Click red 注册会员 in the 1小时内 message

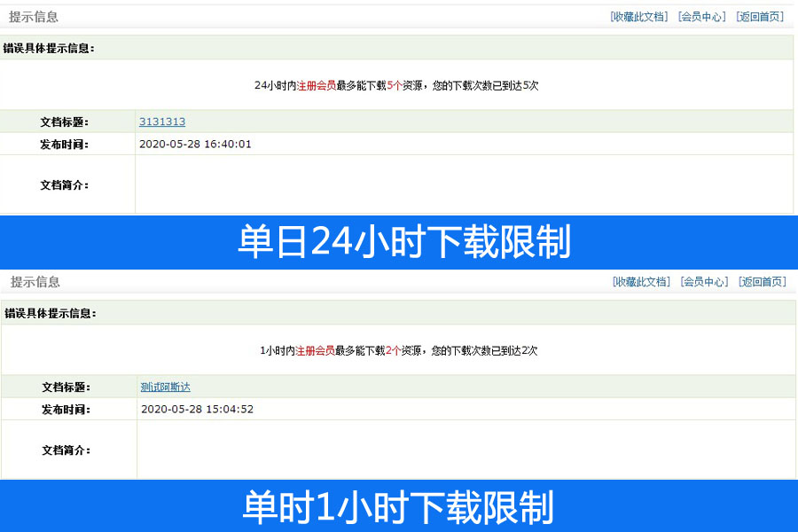315,351
